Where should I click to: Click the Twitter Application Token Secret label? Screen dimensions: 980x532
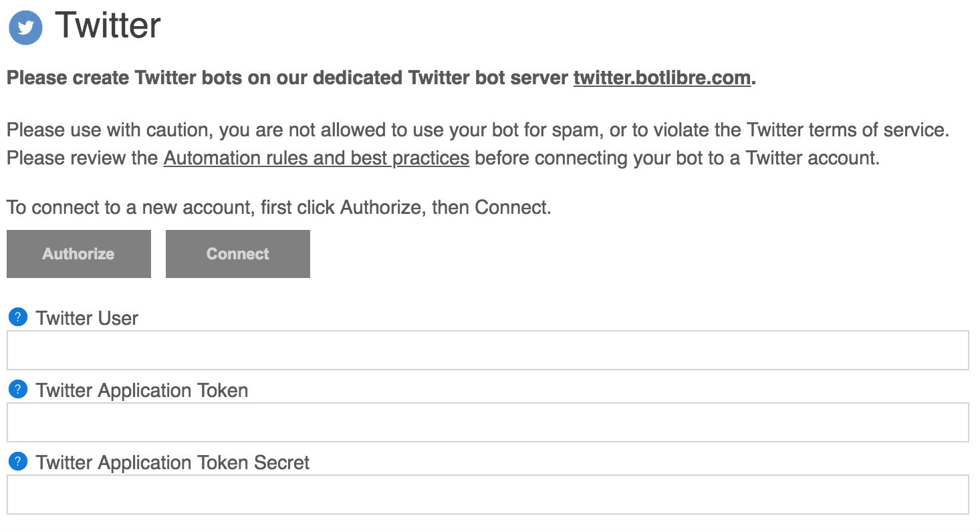[172, 462]
